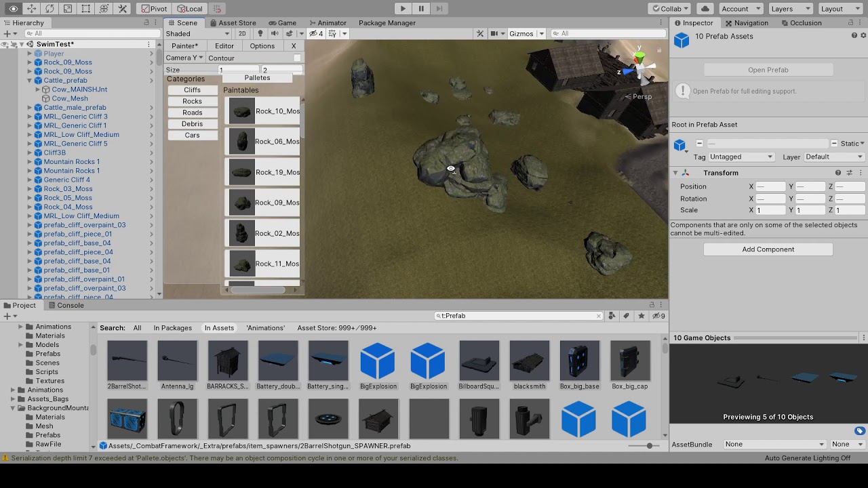Click the cloud services icon
The image size is (868, 488).
pyautogui.click(x=705, y=9)
